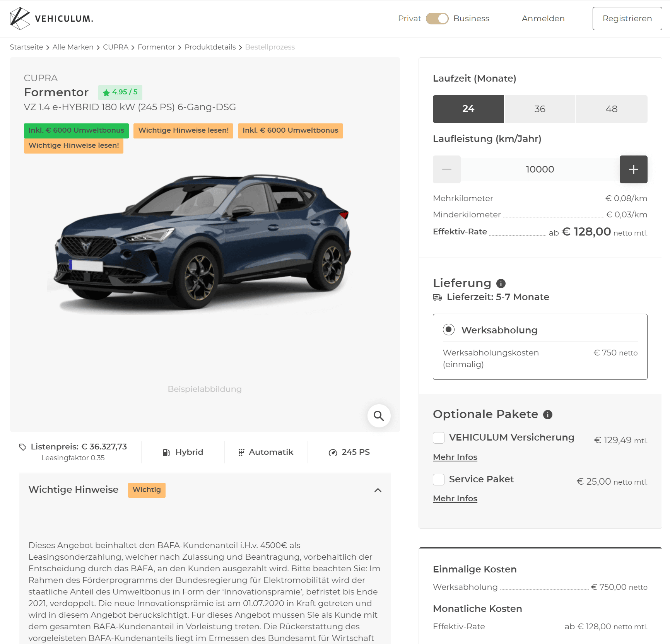Select the 36 months term tab
Image resolution: width=670 pixels, height=644 pixels.
(540, 109)
